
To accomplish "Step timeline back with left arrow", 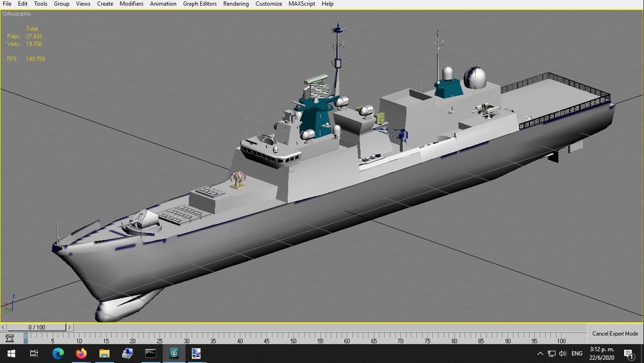I will click(3, 327).
